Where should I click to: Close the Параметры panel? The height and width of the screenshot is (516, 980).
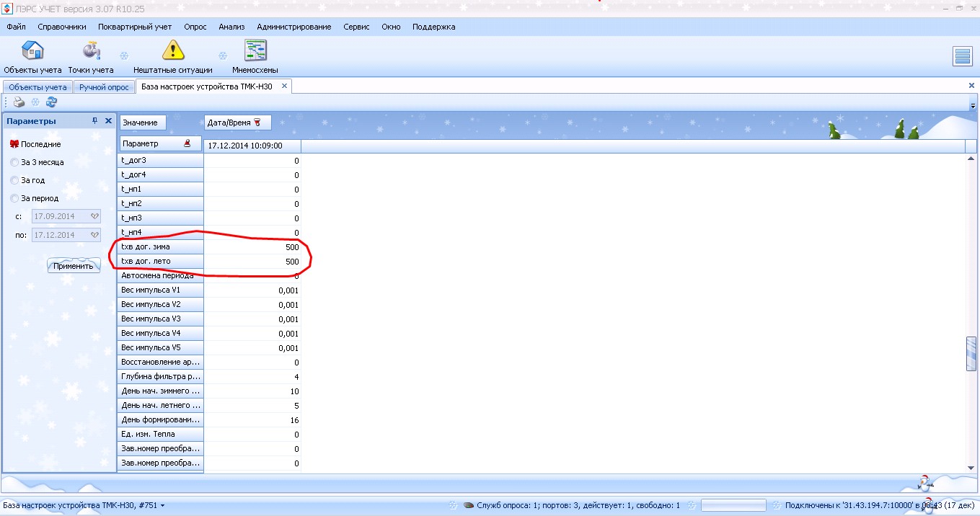click(108, 121)
